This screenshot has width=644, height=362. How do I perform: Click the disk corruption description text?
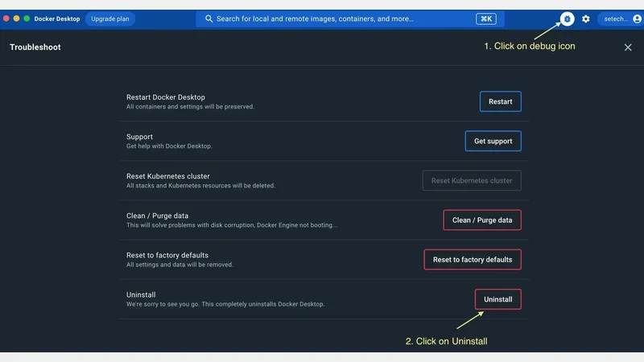coord(232,225)
